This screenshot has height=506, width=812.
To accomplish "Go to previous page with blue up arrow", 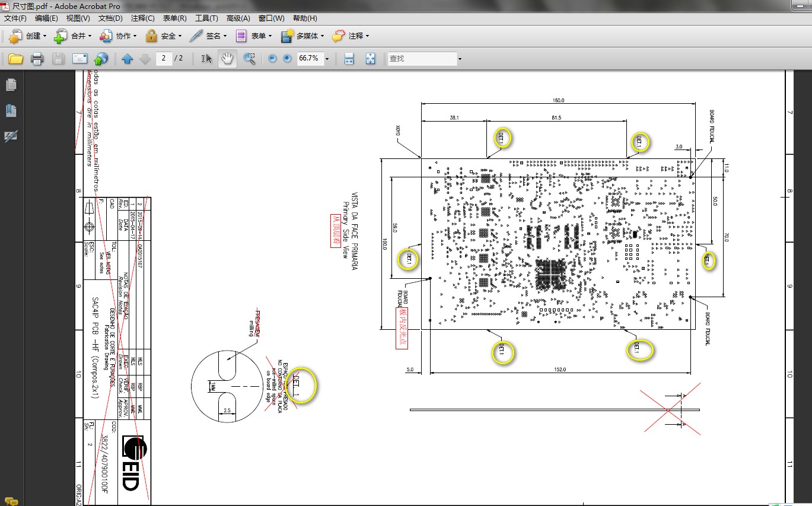I will [127, 59].
